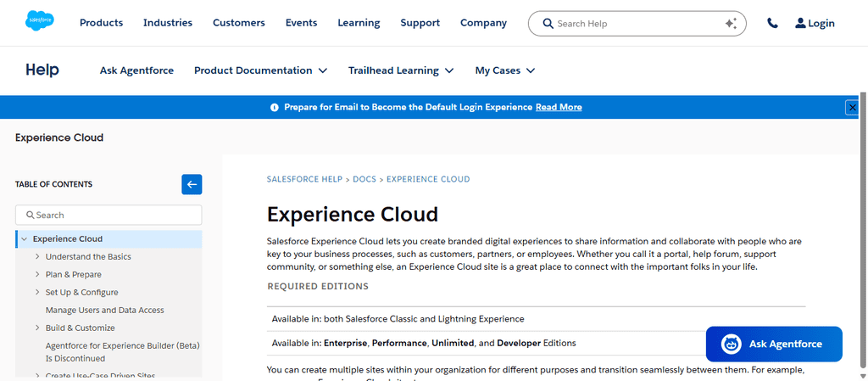Click the Read More banner link

coord(559,108)
